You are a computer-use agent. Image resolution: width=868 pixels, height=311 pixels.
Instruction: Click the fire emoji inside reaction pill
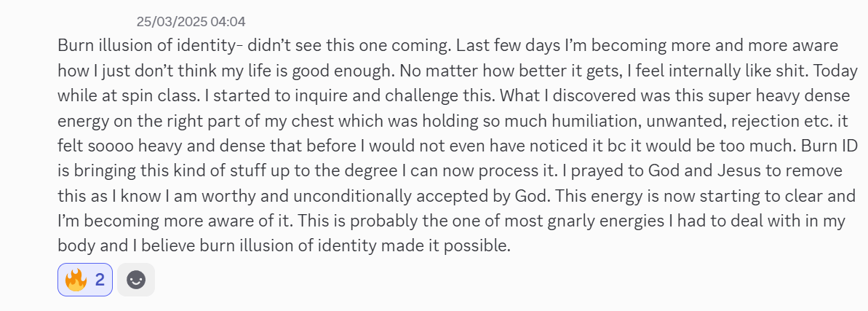pos(76,280)
